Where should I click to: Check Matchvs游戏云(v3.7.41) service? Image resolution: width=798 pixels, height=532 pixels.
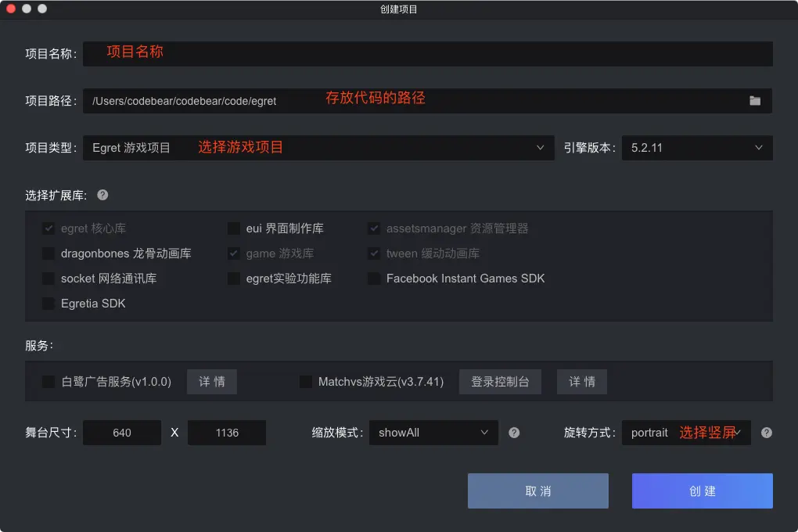tap(306, 381)
